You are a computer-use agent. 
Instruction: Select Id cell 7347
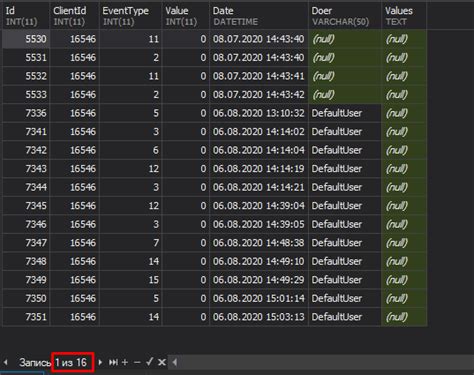26,243
